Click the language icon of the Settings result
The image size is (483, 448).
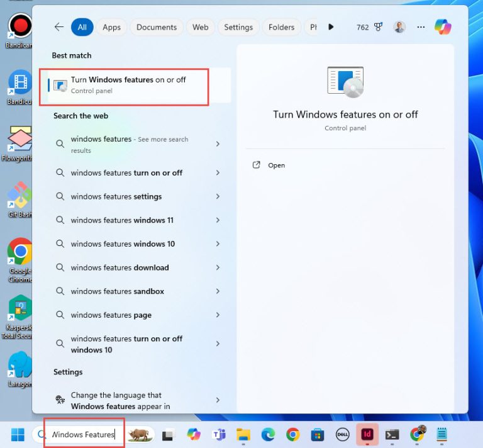pyautogui.click(x=60, y=400)
